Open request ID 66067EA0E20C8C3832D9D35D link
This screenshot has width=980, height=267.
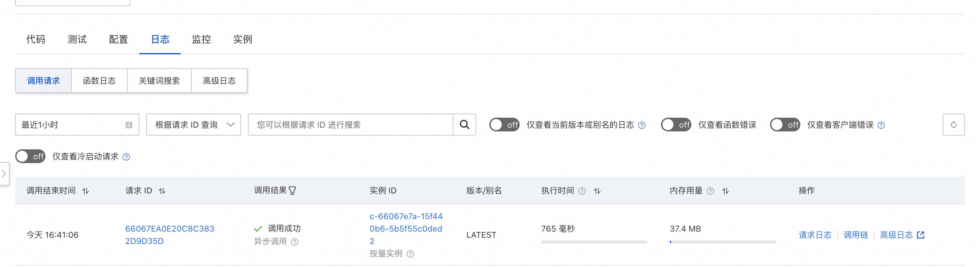[170, 235]
